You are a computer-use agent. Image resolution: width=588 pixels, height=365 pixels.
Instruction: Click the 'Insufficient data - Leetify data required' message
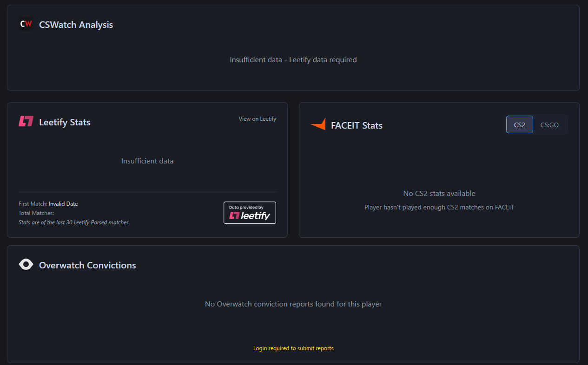(293, 60)
